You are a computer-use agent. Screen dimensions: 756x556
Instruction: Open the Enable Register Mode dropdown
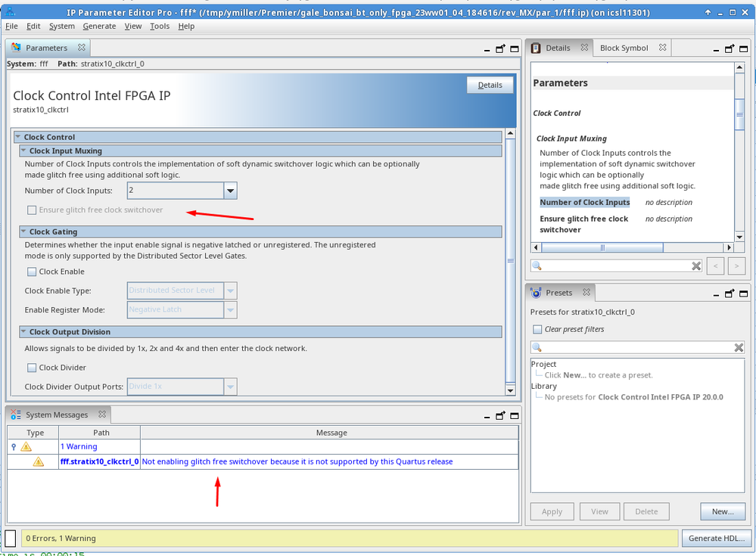point(231,310)
